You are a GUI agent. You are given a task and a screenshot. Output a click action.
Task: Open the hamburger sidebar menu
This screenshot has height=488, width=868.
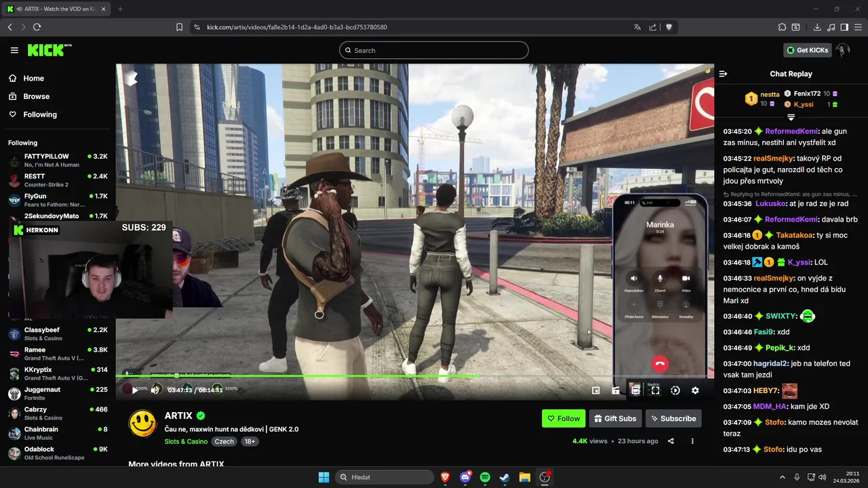pos(14,50)
